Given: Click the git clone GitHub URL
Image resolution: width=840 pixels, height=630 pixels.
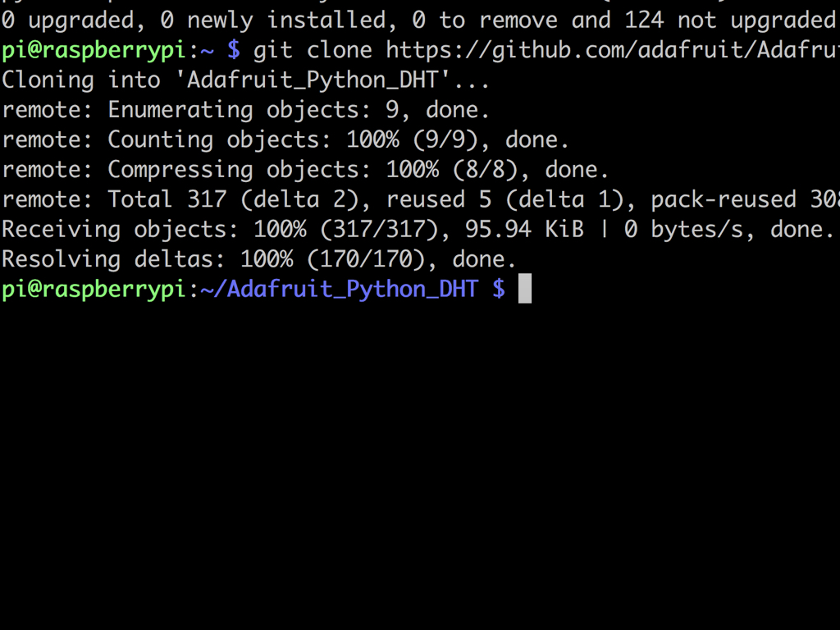Looking at the screenshot, I should [612, 50].
